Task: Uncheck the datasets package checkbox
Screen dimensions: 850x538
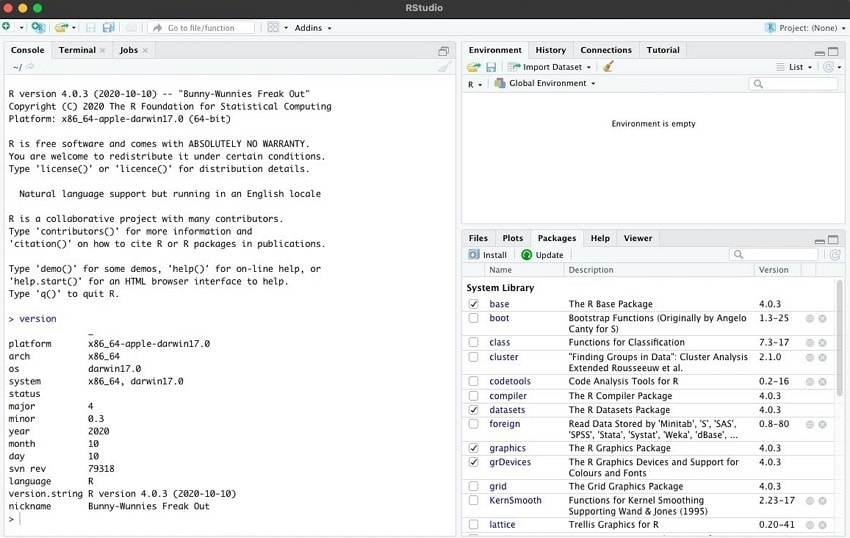Action: pyautogui.click(x=473, y=410)
